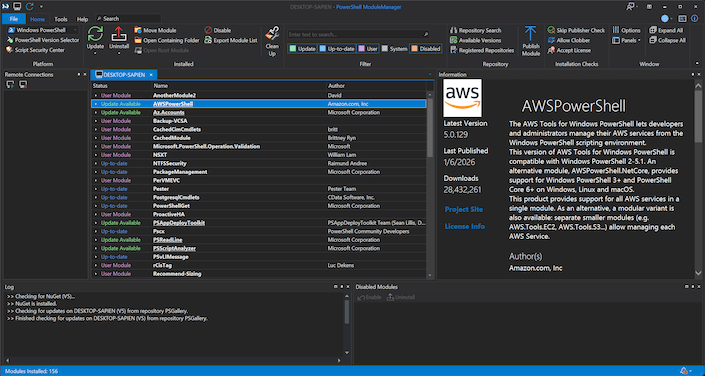Open the File menu
Screen dimensions: 705x376
tap(13, 19)
